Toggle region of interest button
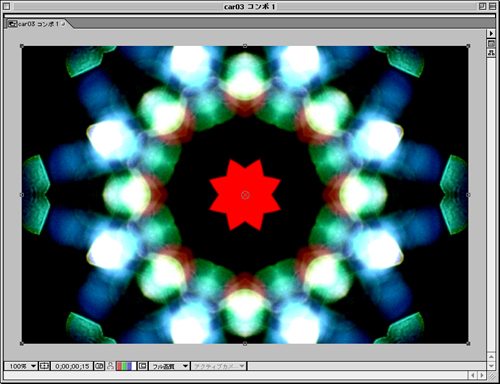 (143, 366)
